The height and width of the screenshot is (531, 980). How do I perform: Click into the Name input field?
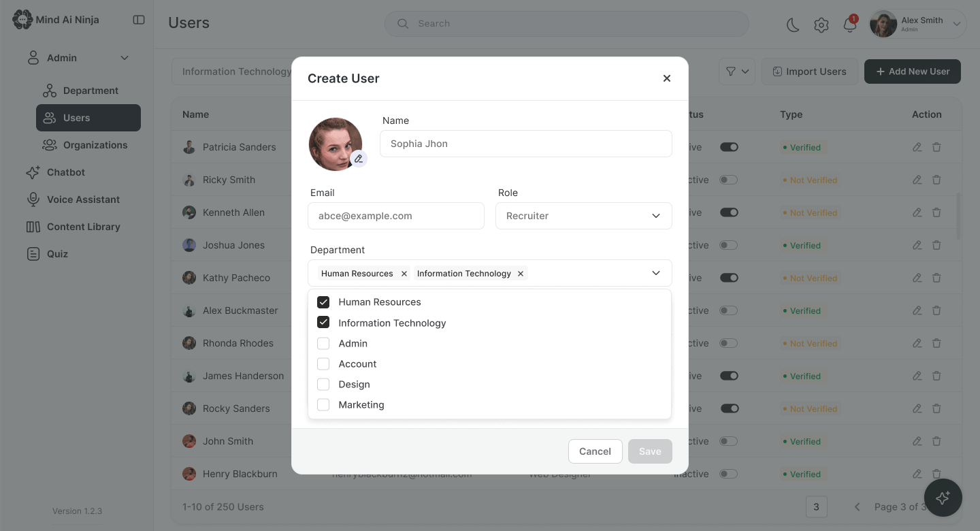[526, 144]
